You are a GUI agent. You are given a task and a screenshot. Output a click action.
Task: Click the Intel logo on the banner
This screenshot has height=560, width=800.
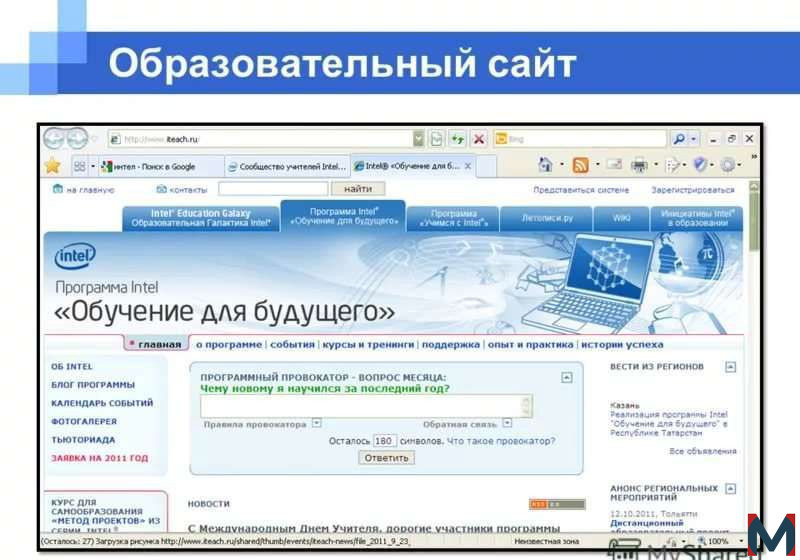pos(75,256)
